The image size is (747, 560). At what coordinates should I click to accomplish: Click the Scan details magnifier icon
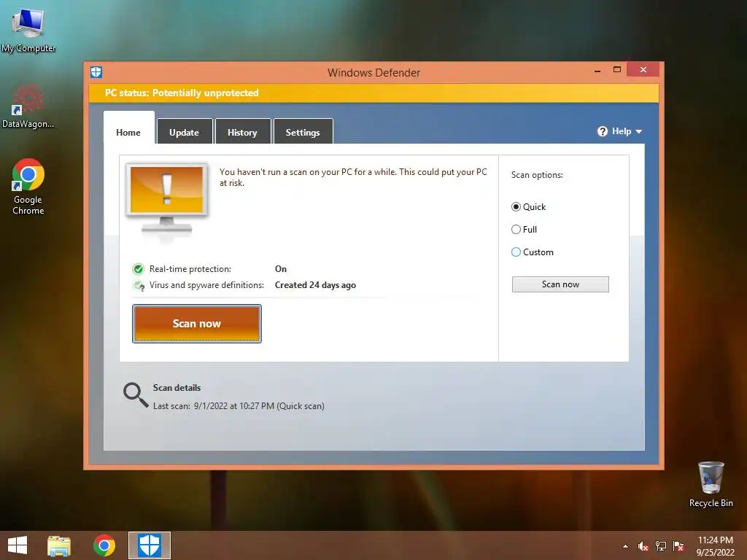pos(136,394)
